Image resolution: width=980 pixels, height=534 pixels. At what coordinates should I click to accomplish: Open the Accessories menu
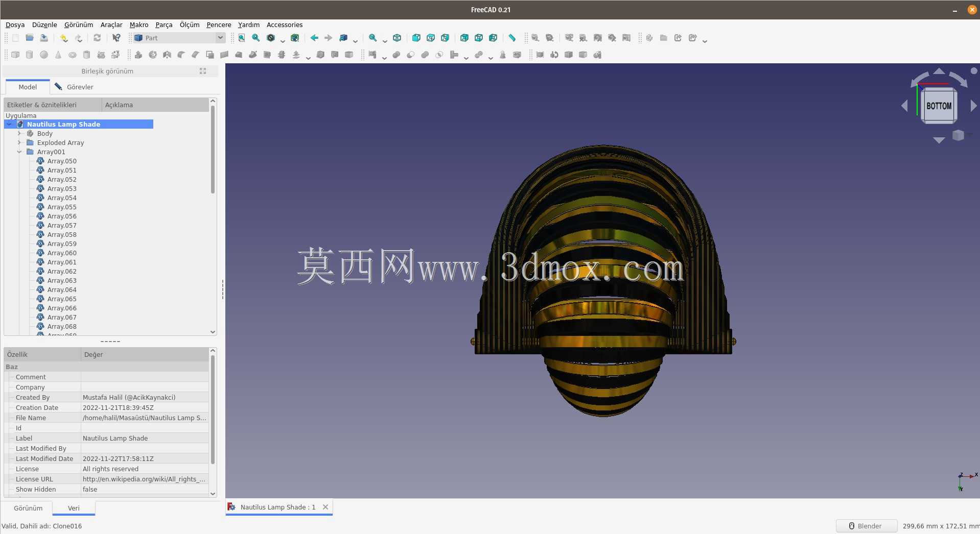coord(285,25)
